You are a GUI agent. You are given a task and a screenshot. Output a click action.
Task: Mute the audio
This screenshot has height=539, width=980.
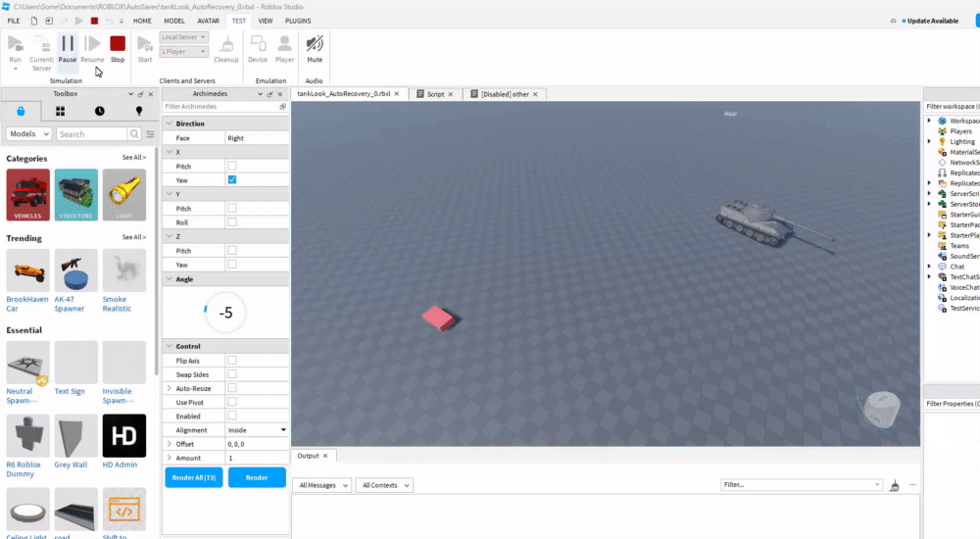[x=315, y=44]
